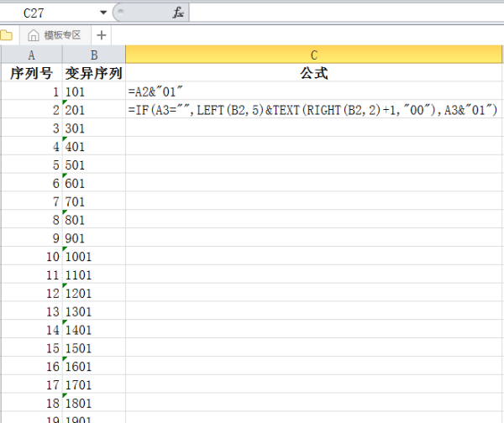Click the home icon on 模板专区 tab
504x423 pixels.
click(x=33, y=35)
